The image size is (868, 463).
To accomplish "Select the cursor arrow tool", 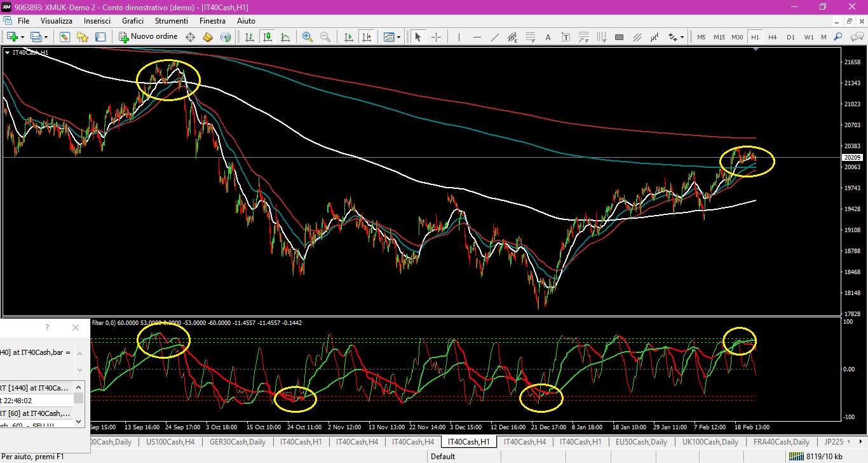I will pyautogui.click(x=418, y=37).
